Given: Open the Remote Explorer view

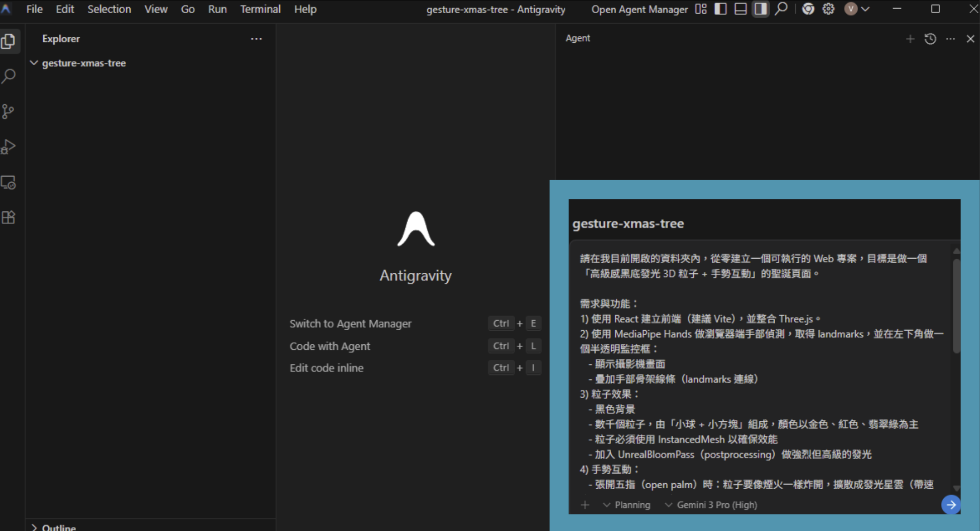Looking at the screenshot, I should click(9, 182).
